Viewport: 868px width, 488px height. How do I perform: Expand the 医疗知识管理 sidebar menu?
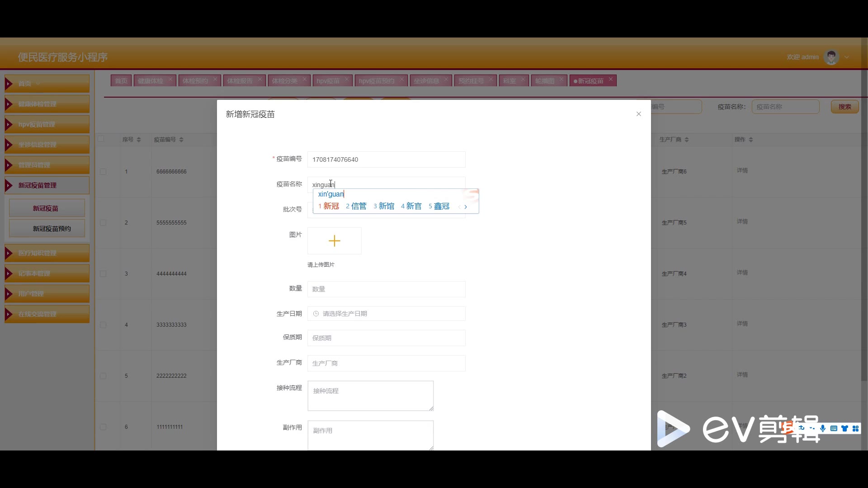coord(47,253)
